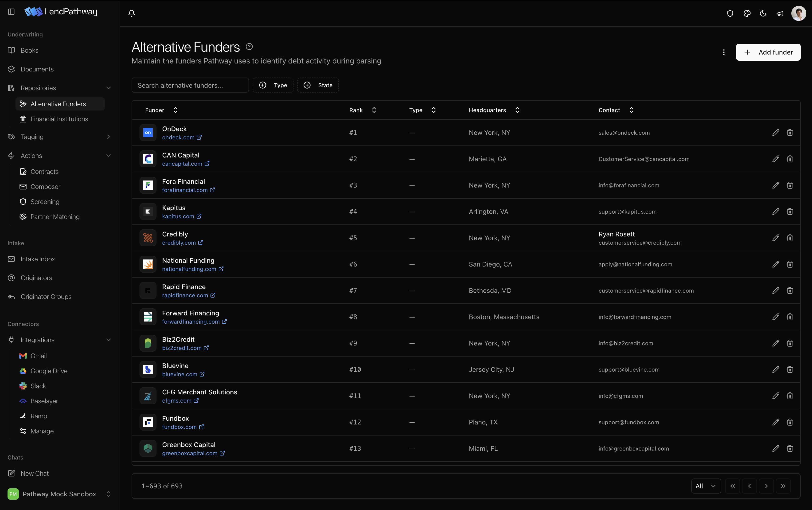Open ondeck.com external link
This screenshot has height=510, width=812.
(x=182, y=137)
